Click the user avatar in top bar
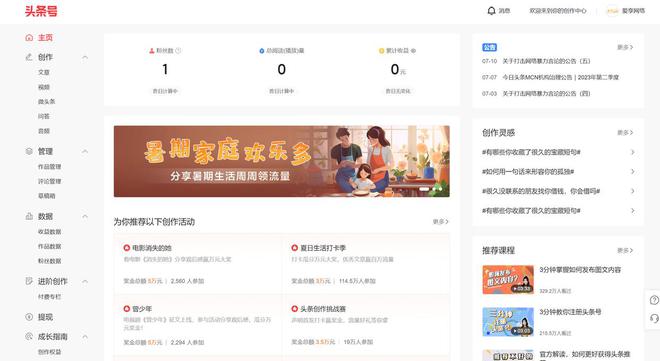The height and width of the screenshot is (361, 660). 612,11
